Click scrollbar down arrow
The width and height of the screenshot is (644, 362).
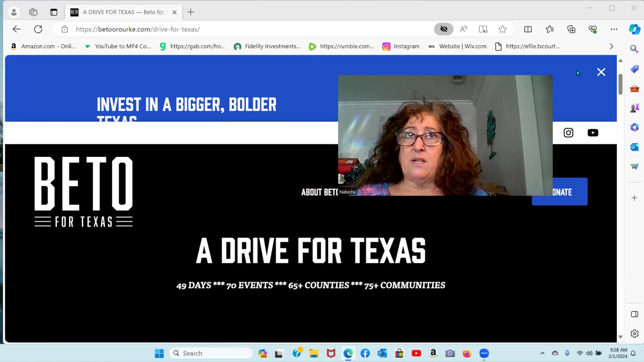click(x=620, y=337)
